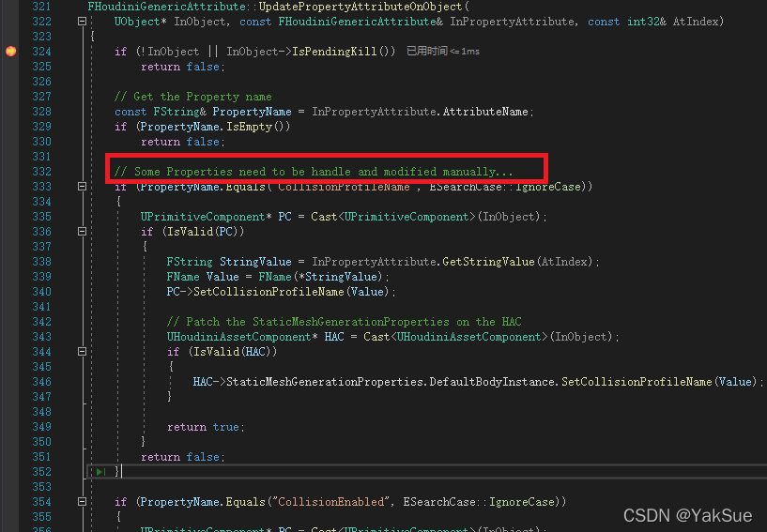Click 'return false;' on line 325
The image size is (767, 532).
(182, 67)
